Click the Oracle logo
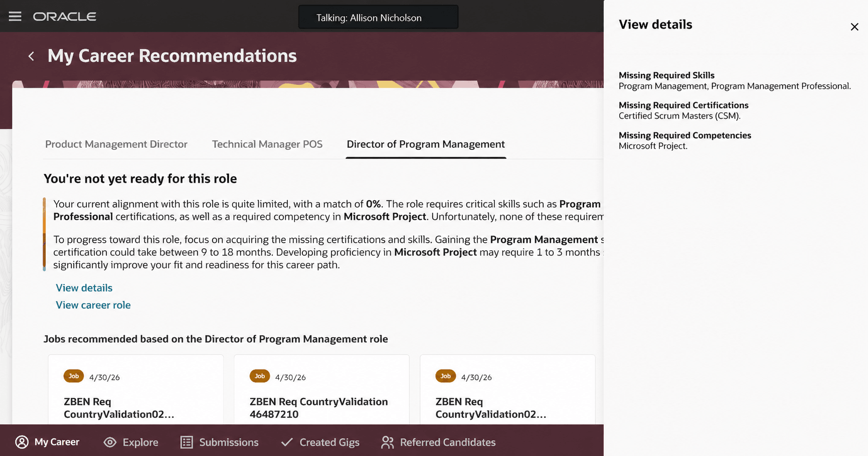 (65, 17)
